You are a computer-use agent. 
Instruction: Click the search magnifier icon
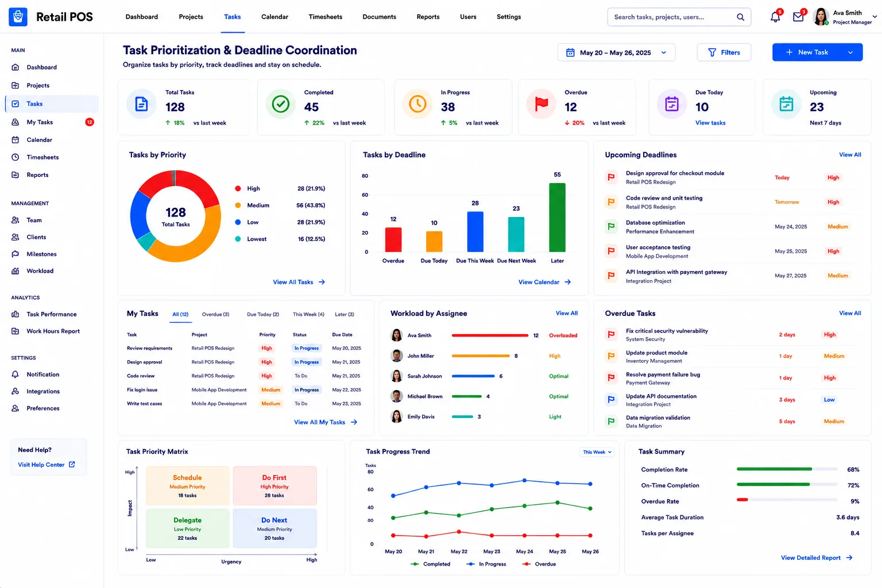tap(741, 17)
